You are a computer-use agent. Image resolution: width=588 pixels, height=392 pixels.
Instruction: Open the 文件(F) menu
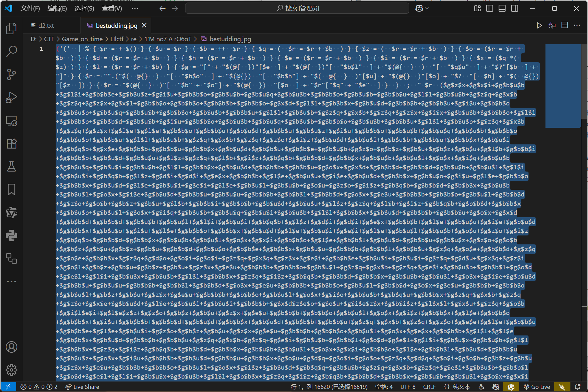[30, 8]
